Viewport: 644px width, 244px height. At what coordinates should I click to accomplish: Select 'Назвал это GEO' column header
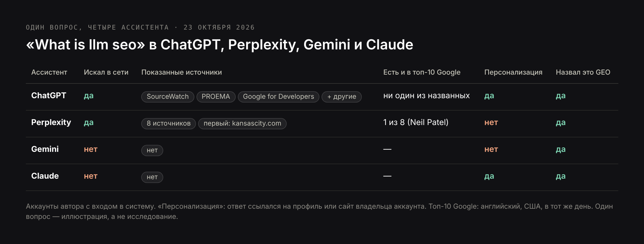pyautogui.click(x=583, y=72)
